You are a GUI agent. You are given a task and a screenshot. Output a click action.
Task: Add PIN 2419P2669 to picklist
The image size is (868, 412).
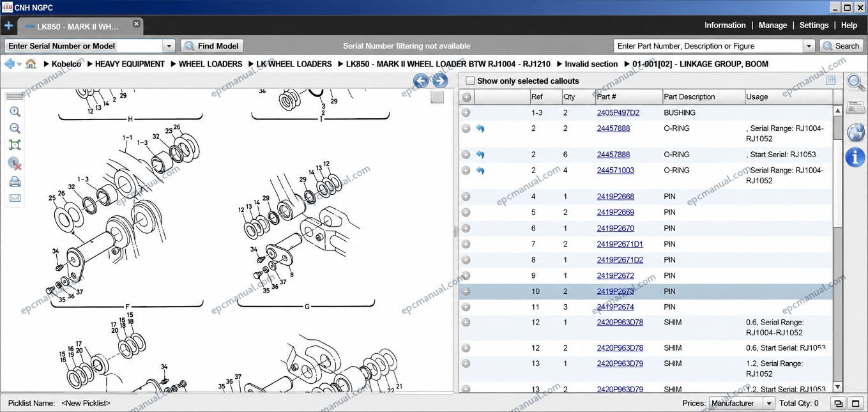(x=466, y=213)
